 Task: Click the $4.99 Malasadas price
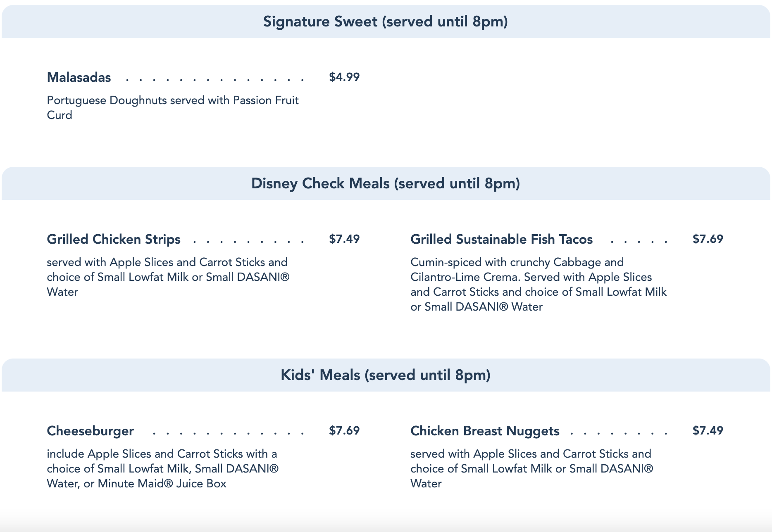[344, 77]
